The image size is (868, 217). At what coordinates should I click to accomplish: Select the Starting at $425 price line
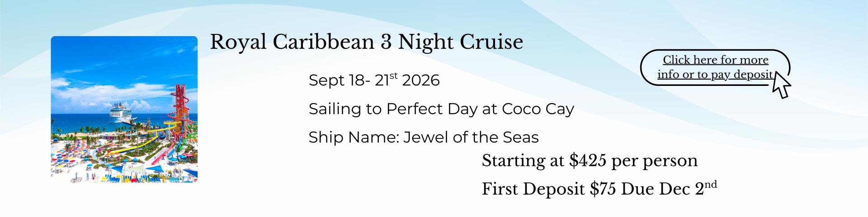[x=590, y=161]
